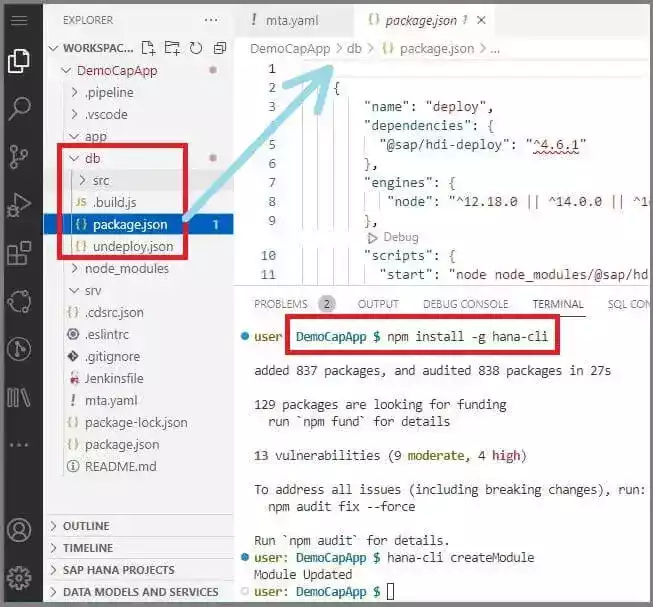653x607 pixels.
Task: Open root package.json below package-lock.json
Action: point(122,445)
